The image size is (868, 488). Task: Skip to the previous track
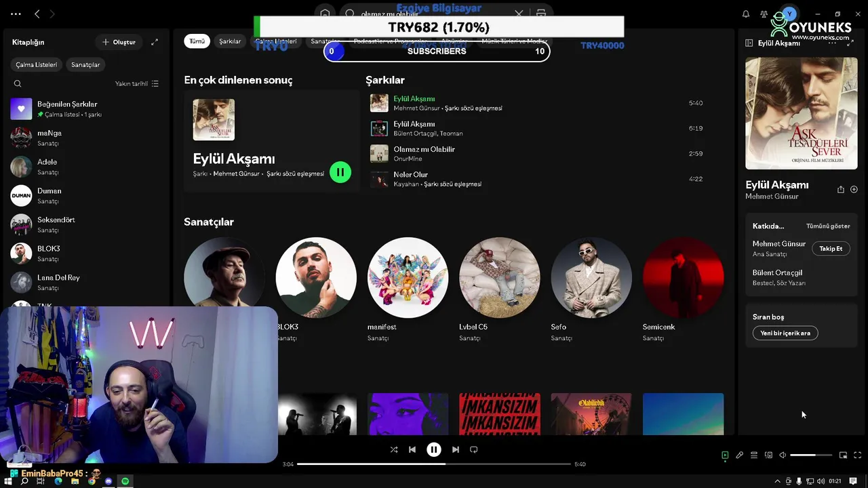pyautogui.click(x=412, y=449)
